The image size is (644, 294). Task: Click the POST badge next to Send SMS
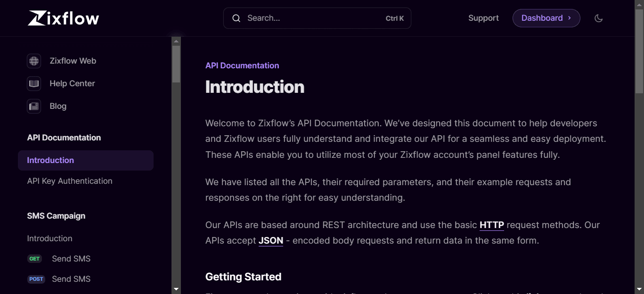(36, 279)
